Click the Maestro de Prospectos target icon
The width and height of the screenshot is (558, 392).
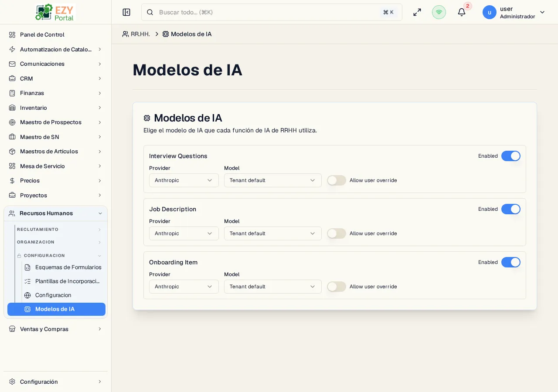click(x=12, y=122)
